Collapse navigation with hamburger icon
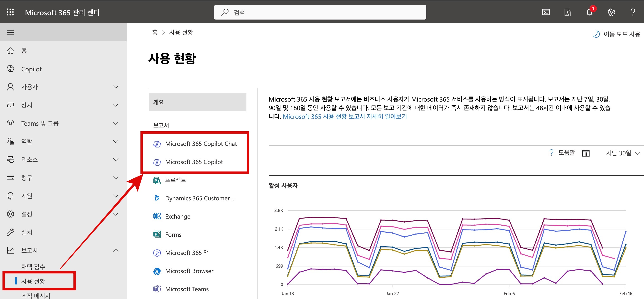 point(10,32)
